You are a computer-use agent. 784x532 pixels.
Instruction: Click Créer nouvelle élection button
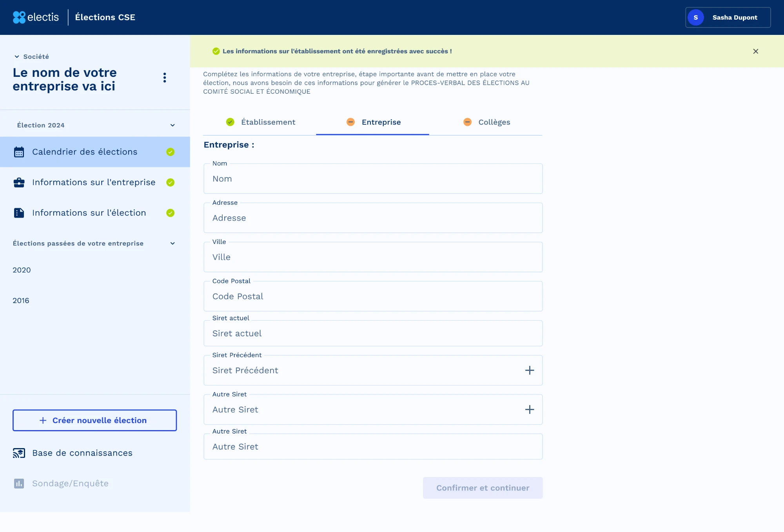point(95,421)
